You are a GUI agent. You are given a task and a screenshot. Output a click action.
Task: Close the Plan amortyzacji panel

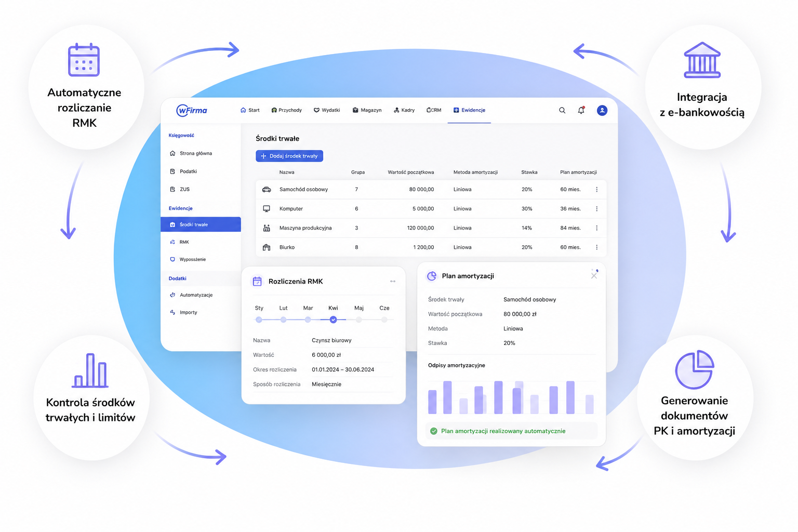tap(594, 276)
